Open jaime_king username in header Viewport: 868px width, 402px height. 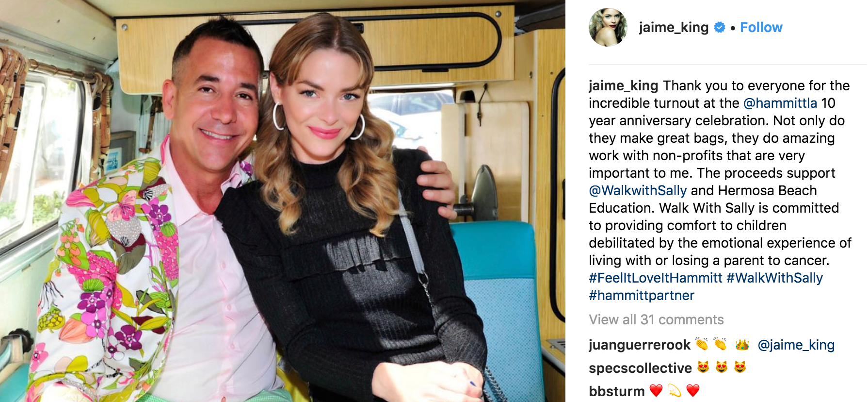point(674,28)
